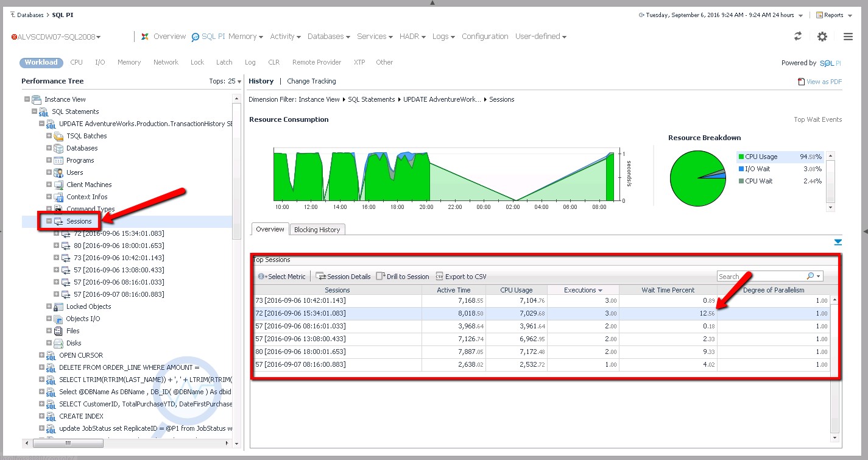Expand the TSQL Batches node
The height and width of the screenshot is (460, 868).
pyautogui.click(x=49, y=136)
